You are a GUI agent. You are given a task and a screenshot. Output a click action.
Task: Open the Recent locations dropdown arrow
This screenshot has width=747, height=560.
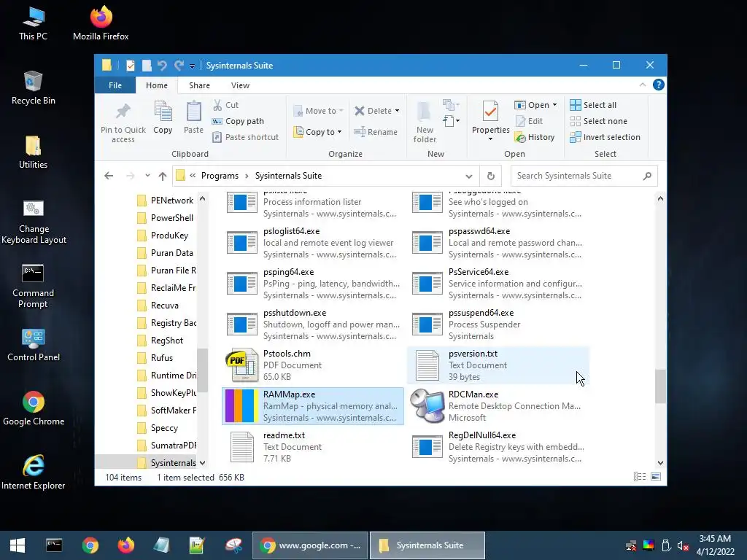(147, 176)
